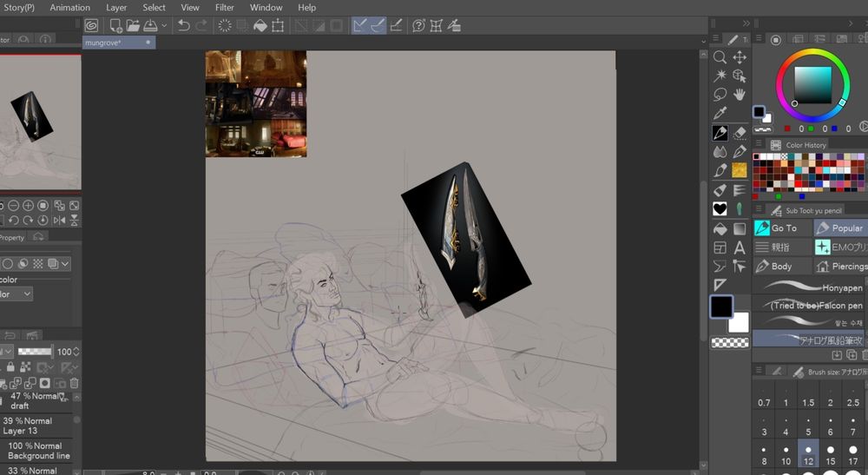
Task: Toggle layer mask icon in Layer panel
Action: (x=45, y=383)
